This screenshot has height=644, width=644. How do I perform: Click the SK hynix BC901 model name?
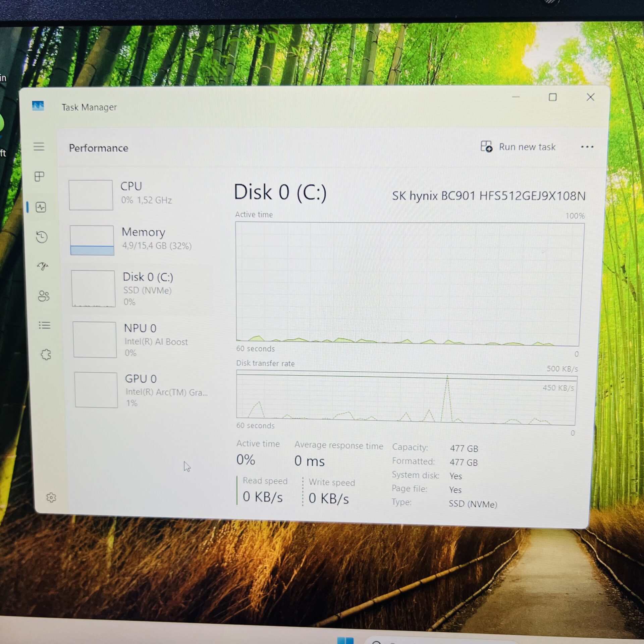tap(489, 196)
